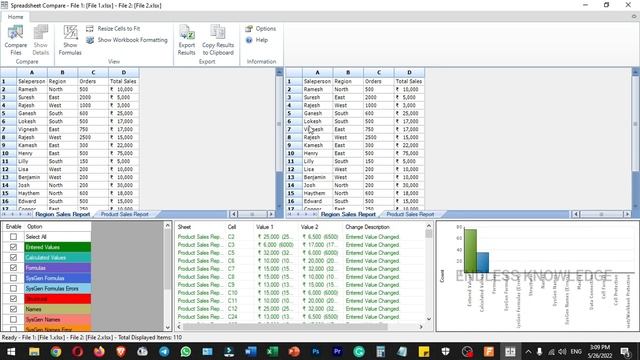Screen dimensions: 640x360
Task: Open Calculator from the taskbar
Action: click(x=380, y=351)
